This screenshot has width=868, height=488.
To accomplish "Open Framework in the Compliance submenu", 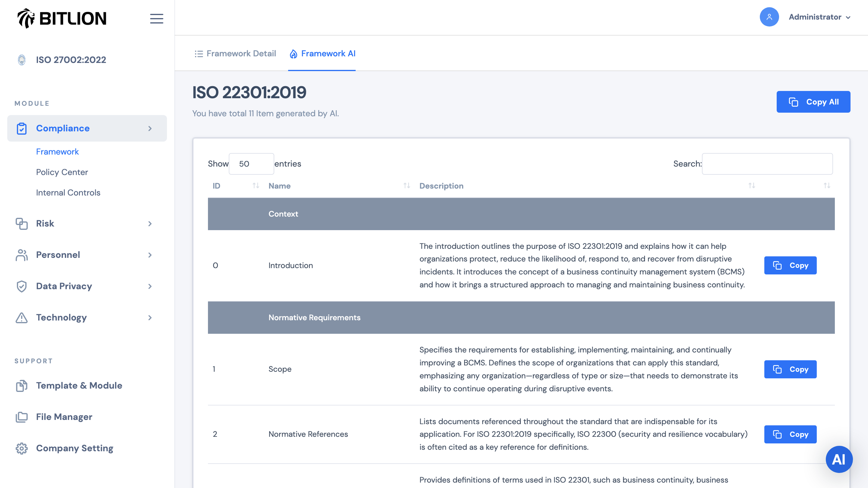I will (57, 152).
